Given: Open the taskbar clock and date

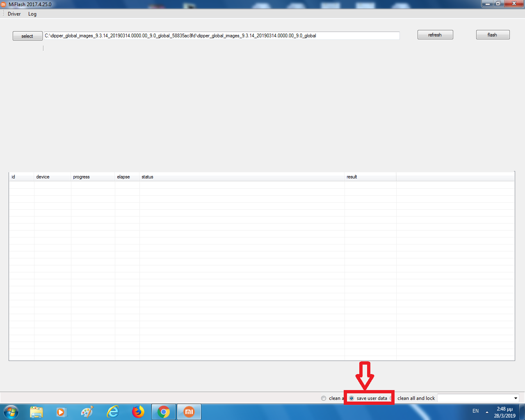Looking at the screenshot, I should [x=504, y=412].
